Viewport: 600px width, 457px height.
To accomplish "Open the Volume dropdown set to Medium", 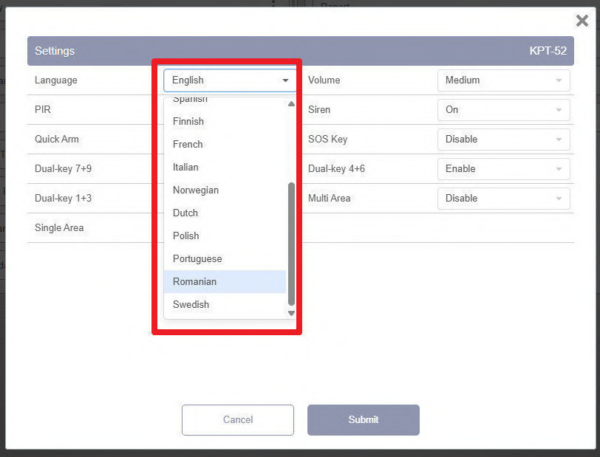I will tap(504, 80).
